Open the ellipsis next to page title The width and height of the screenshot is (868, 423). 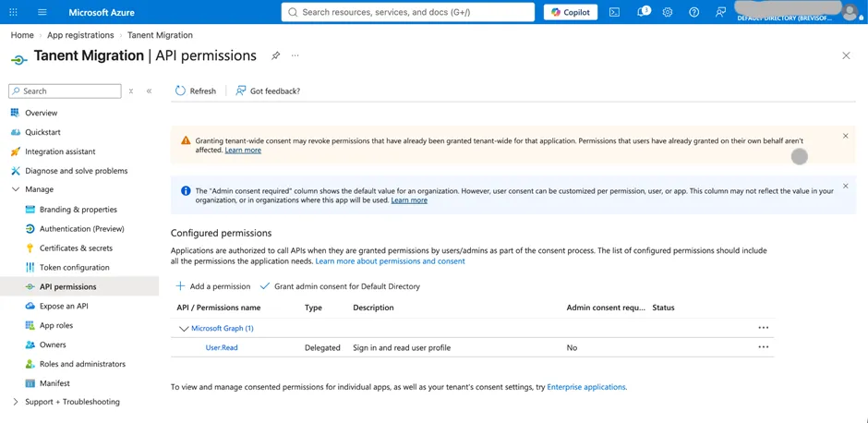click(x=295, y=55)
